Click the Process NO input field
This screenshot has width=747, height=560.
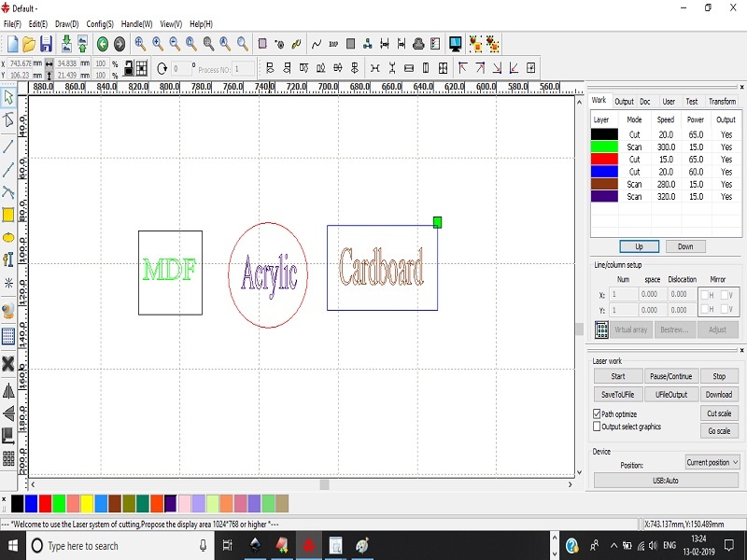(243, 68)
